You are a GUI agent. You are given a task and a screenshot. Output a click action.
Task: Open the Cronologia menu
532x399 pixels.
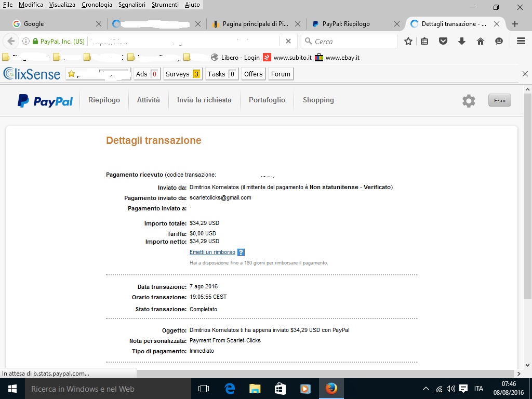click(97, 5)
